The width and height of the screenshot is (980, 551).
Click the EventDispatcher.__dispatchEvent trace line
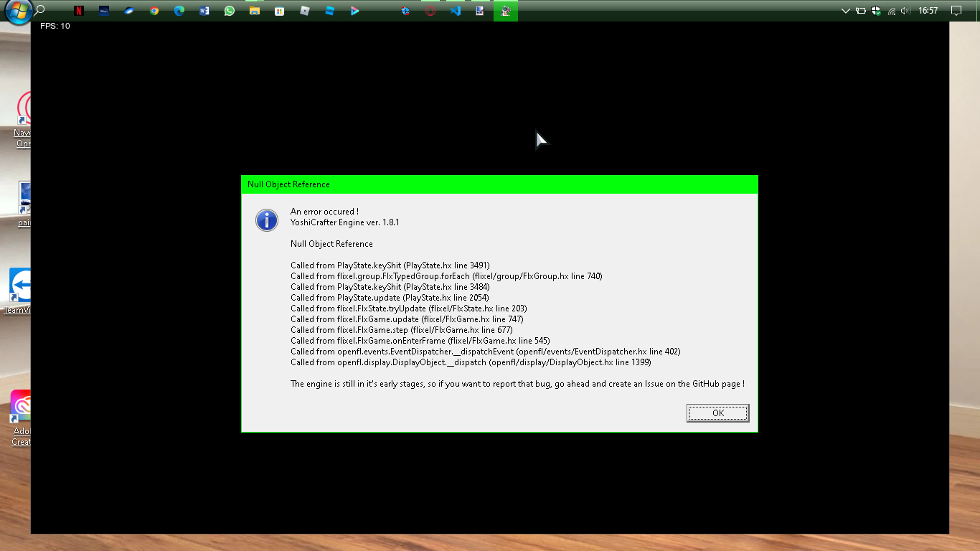click(x=486, y=352)
